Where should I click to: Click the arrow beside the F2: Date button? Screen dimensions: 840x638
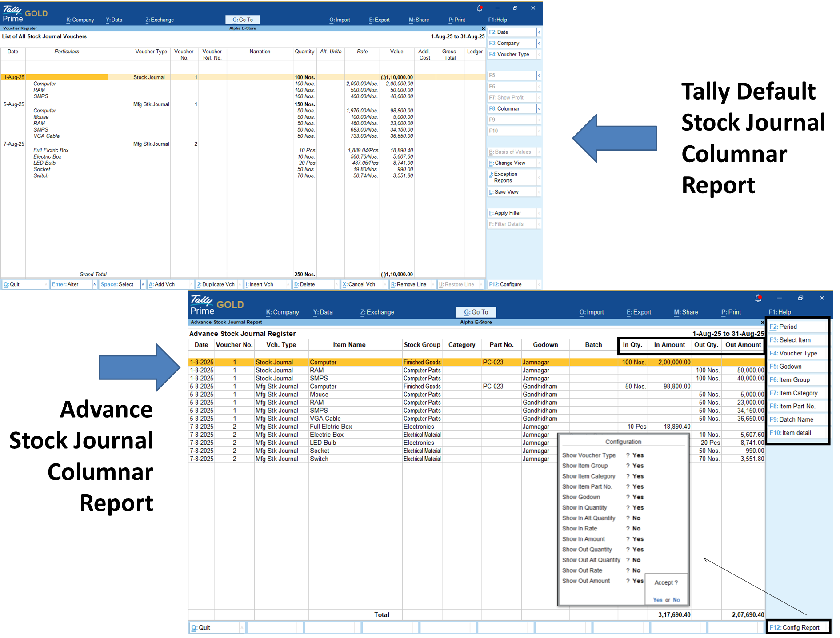539,32
